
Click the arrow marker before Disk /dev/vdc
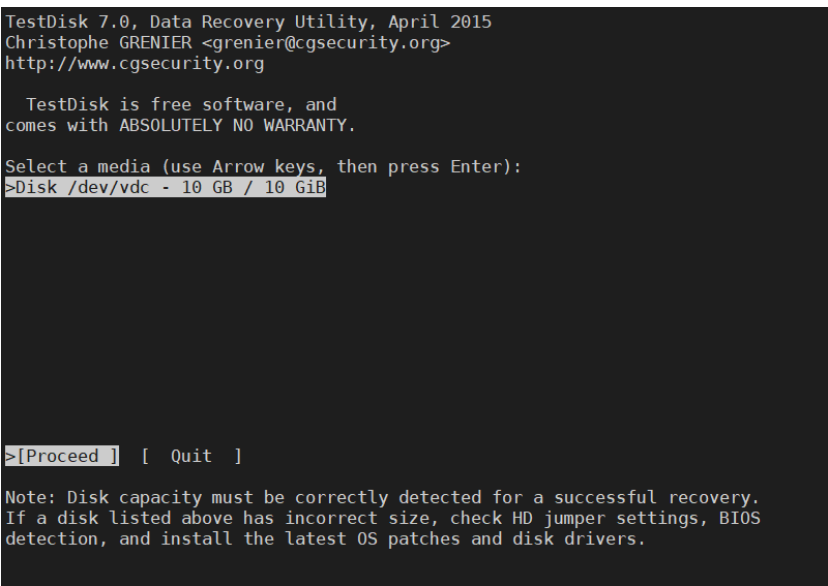8,188
